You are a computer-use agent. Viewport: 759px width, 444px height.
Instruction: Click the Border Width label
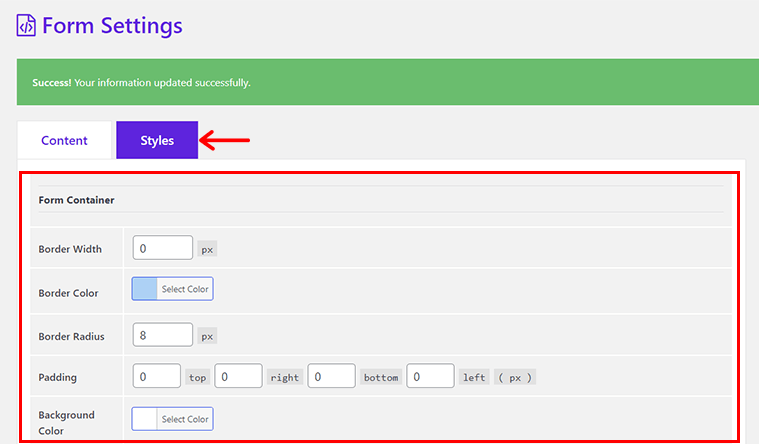click(x=70, y=249)
